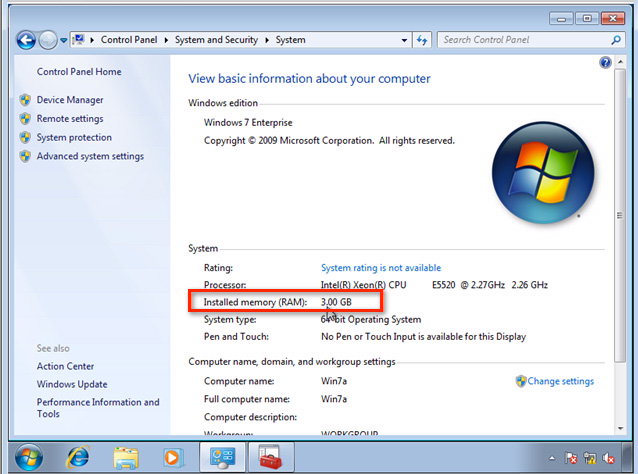Refresh the page using address bar button
This screenshot has height=474, width=638.
(x=422, y=40)
